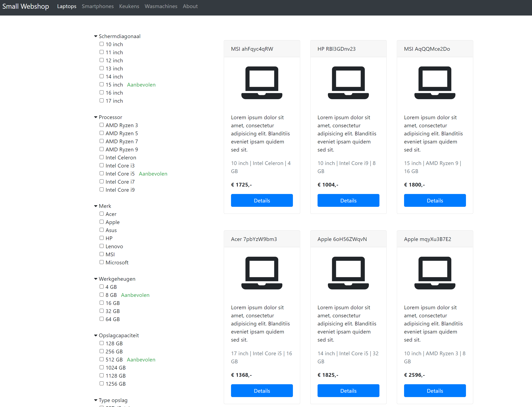Click the laptop image of Acer 7pbYzW9bm3
This screenshot has width=532, height=407.
click(262, 273)
